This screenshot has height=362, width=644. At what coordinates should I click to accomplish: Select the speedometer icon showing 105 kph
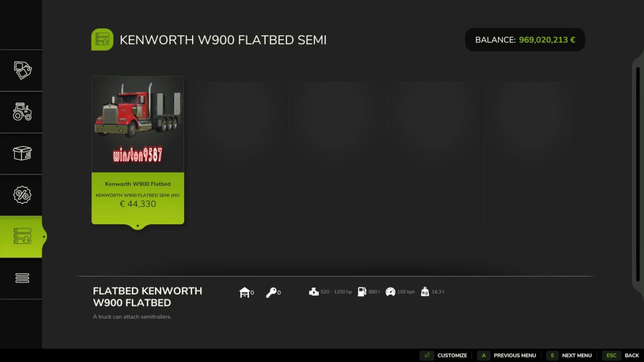coord(390,292)
